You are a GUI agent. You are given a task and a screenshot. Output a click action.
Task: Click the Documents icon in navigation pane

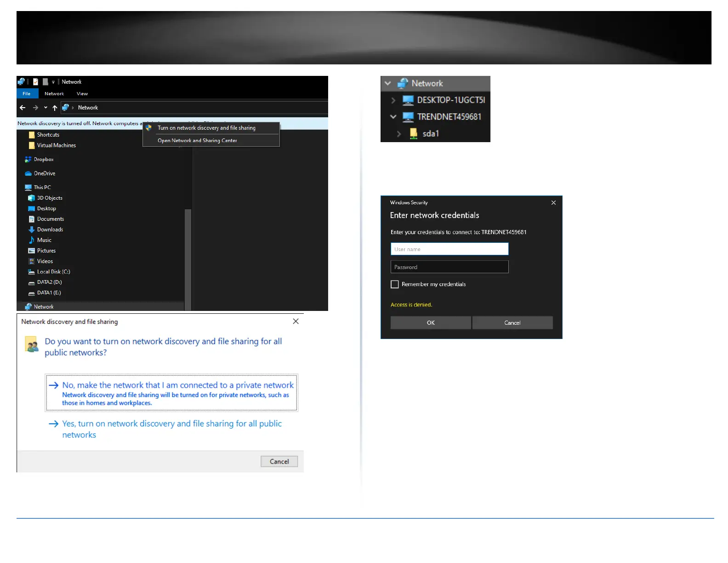click(x=32, y=219)
